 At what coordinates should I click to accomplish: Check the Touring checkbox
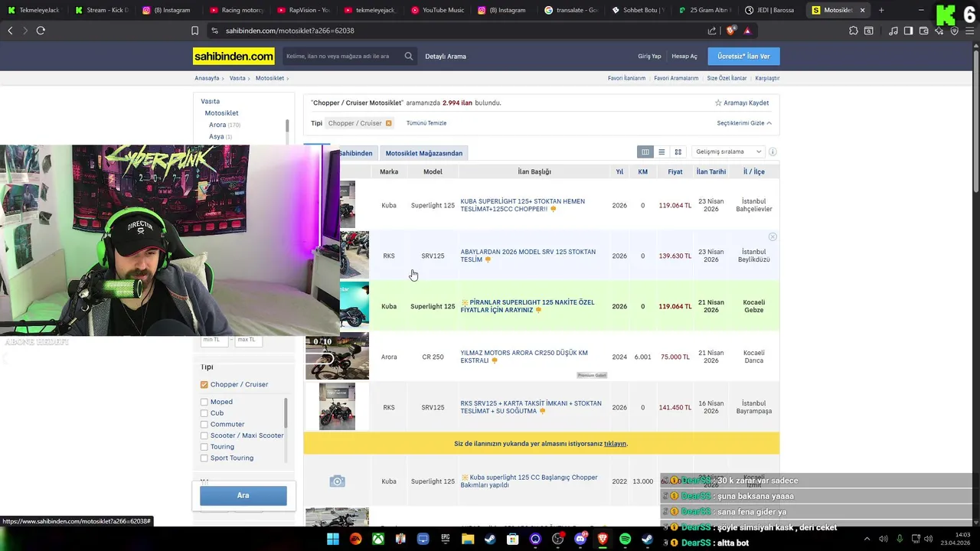(204, 447)
